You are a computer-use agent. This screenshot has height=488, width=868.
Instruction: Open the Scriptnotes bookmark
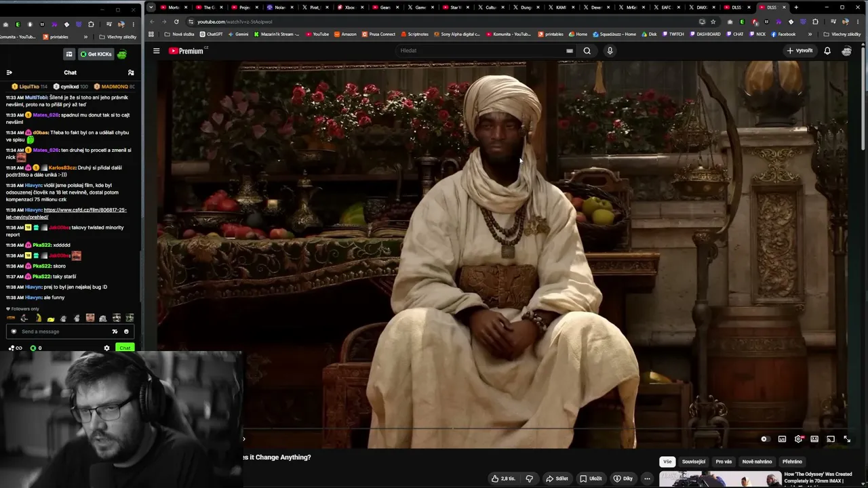point(414,35)
